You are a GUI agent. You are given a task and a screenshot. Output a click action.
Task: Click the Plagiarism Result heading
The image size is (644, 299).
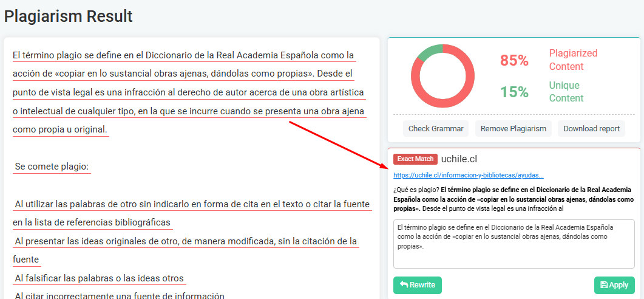coord(68,16)
